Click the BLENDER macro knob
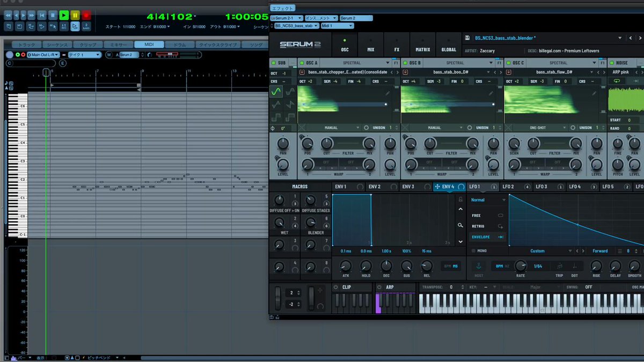644x362 pixels. pos(310,223)
